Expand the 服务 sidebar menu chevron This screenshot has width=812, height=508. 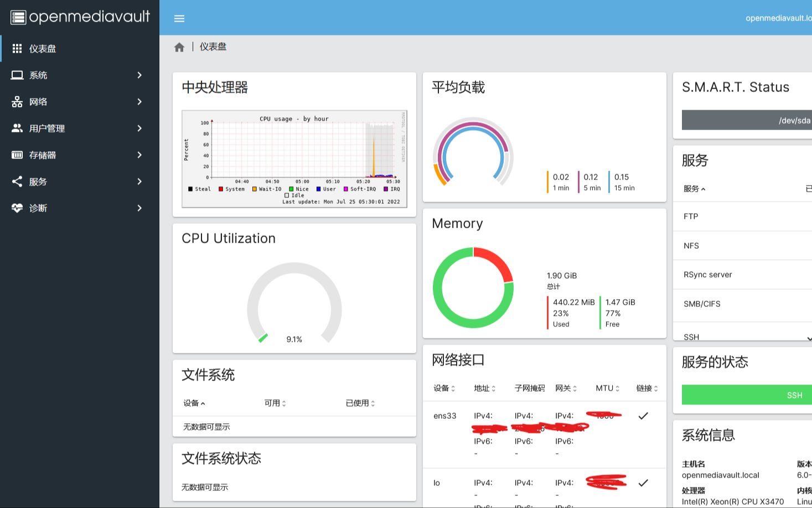139,181
